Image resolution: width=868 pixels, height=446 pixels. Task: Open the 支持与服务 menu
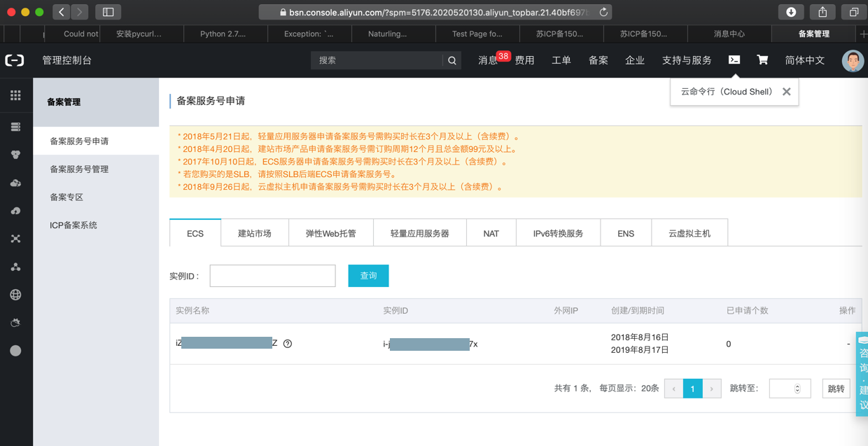pyautogui.click(x=687, y=60)
